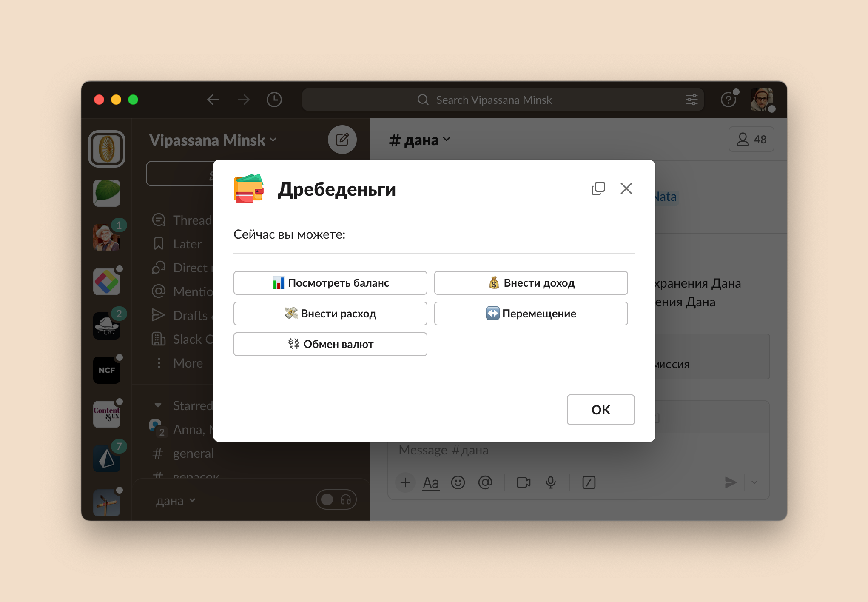Screen dimensions: 868x602
Task: Open Direct messages in the sidebar
Action: click(182, 268)
